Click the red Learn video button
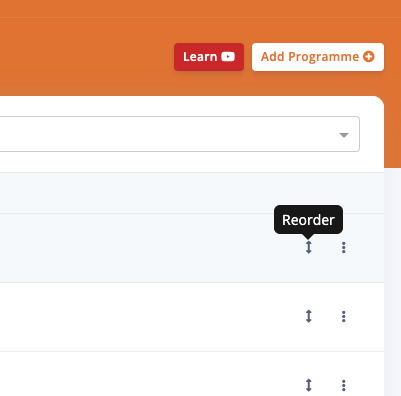 [209, 57]
